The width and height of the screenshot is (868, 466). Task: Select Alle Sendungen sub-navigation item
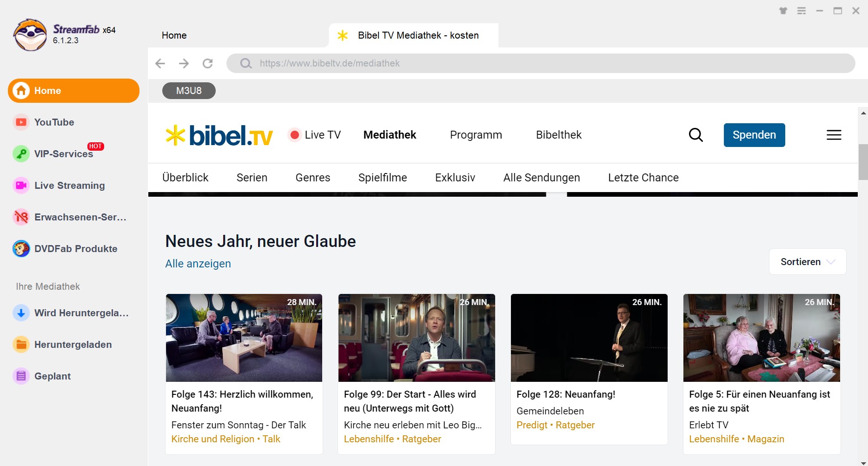pos(542,178)
